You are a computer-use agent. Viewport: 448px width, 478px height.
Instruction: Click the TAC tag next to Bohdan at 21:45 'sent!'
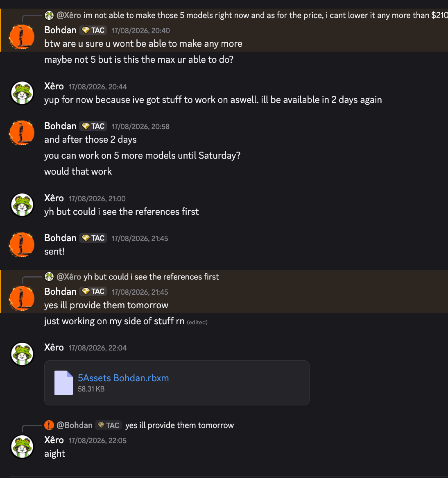click(x=93, y=238)
